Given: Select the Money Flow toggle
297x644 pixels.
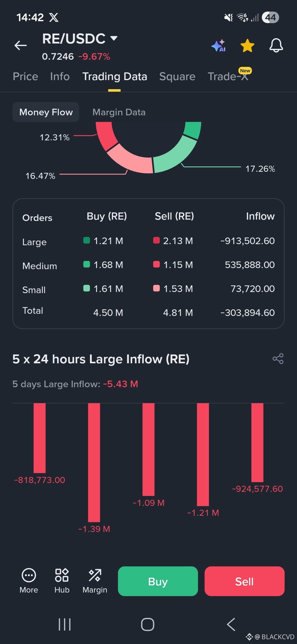Looking at the screenshot, I should [x=46, y=112].
